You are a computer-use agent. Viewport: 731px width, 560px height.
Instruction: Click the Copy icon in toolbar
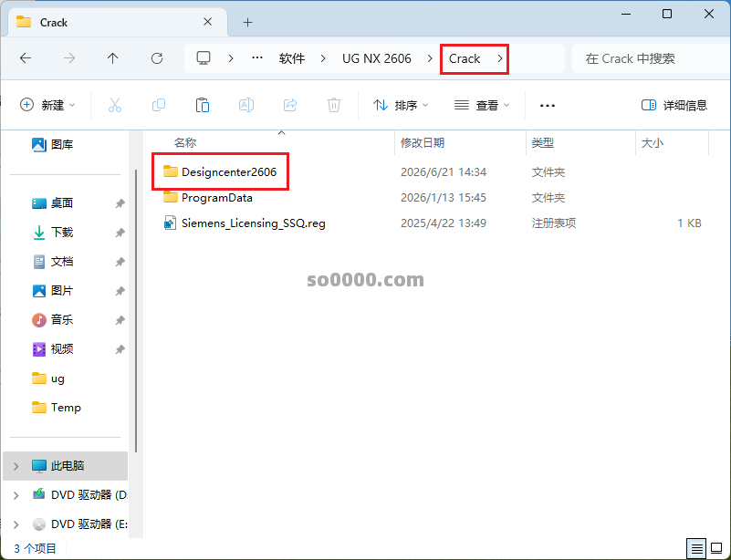159,105
